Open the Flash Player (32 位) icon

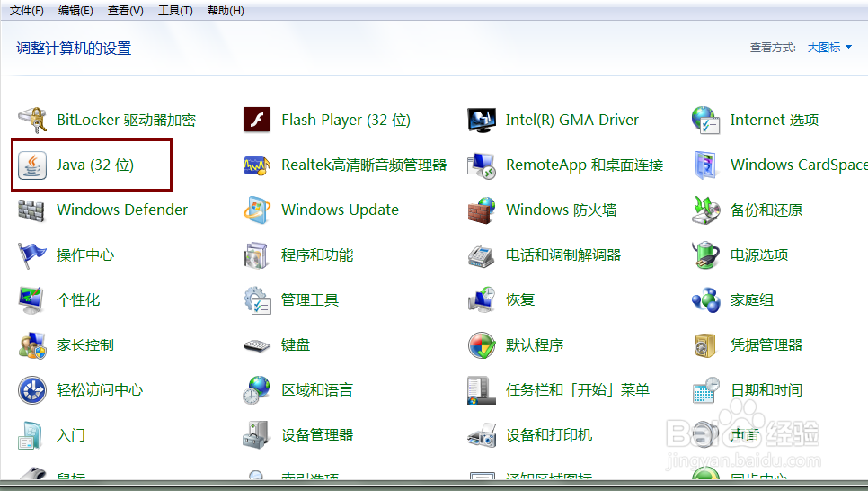click(257, 120)
